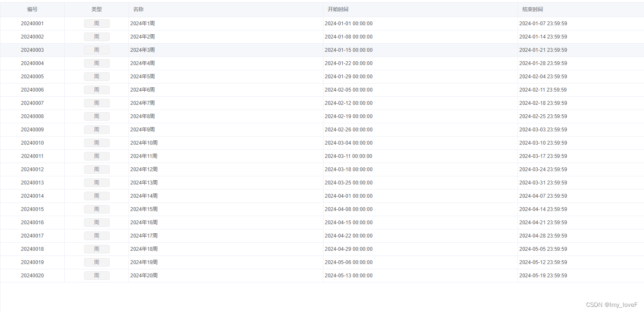Select the name 2024年13周
The width and height of the screenshot is (644, 312).
(144, 183)
